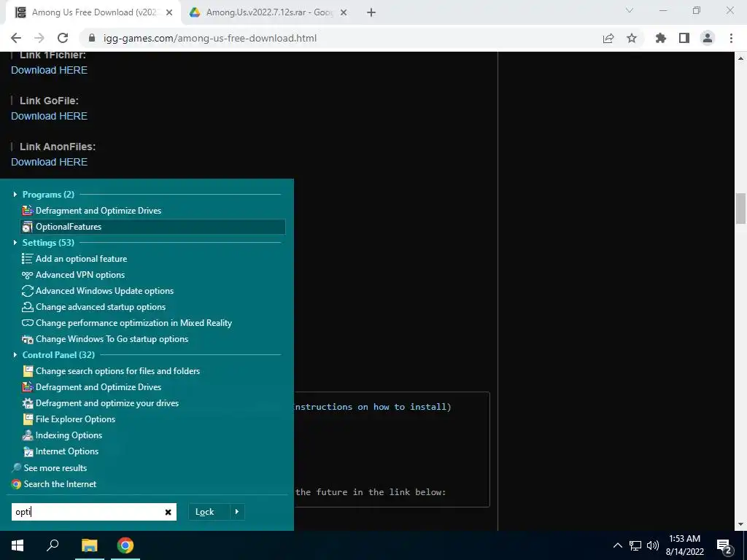Click the address bar URL
Screen dimensions: 747x560
coord(209,38)
